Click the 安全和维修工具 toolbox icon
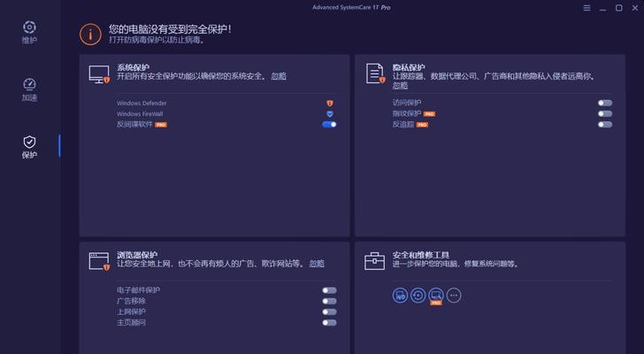Viewport: 644px width, 354px height. 374,261
